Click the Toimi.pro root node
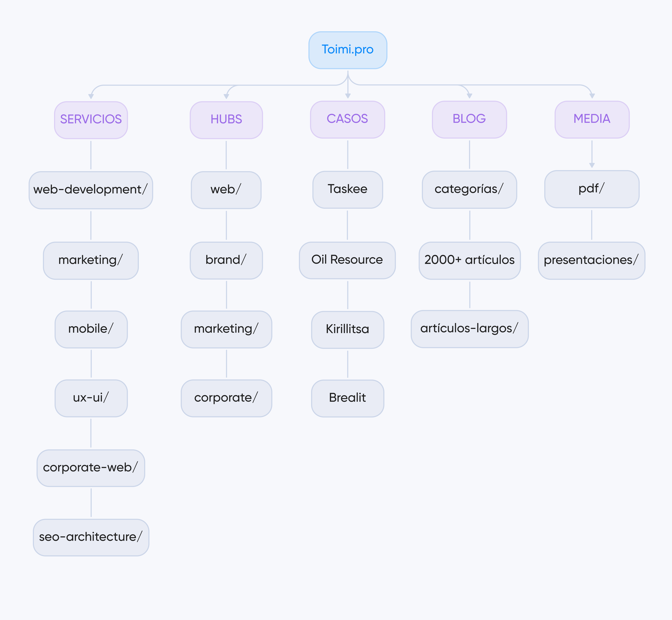The width and height of the screenshot is (672, 620). pos(348,50)
